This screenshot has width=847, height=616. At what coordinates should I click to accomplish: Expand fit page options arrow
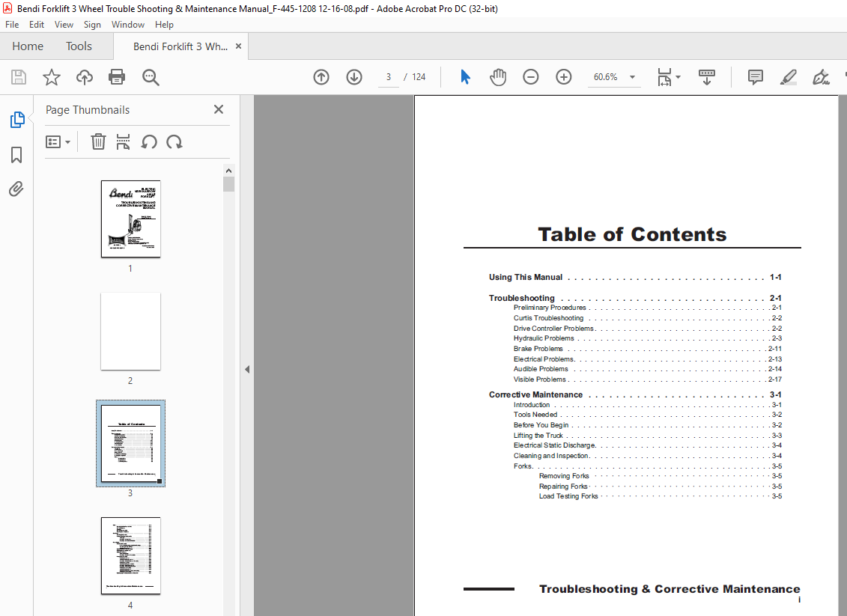[x=678, y=77]
